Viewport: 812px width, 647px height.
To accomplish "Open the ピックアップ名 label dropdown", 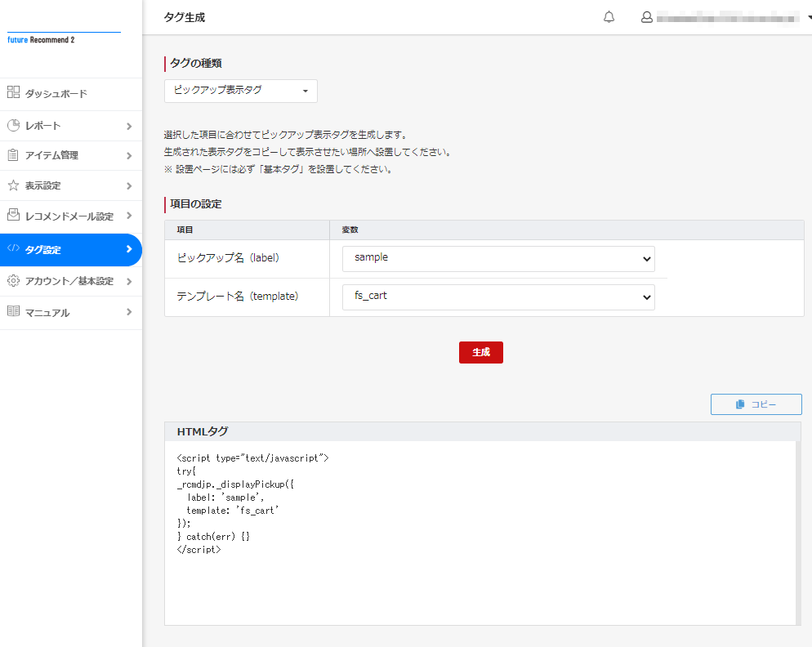I will tap(498, 258).
